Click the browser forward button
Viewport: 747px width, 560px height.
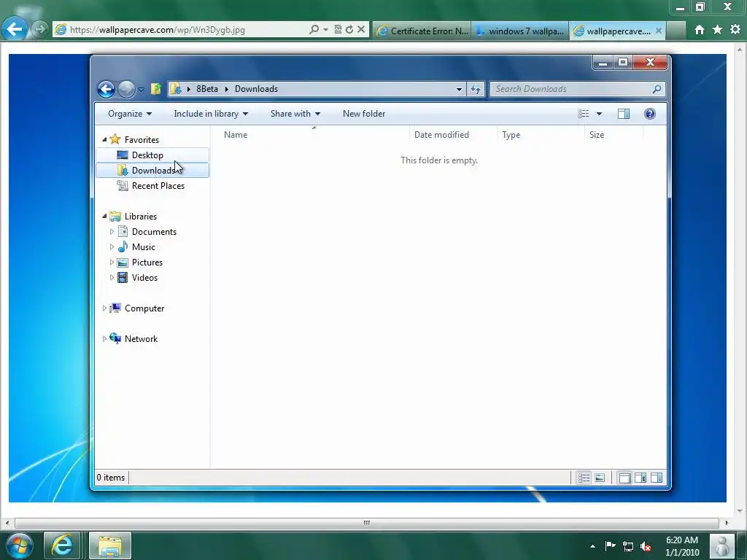click(40, 29)
